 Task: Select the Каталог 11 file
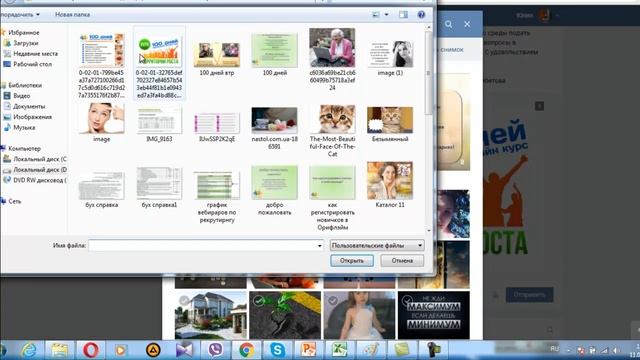point(390,184)
